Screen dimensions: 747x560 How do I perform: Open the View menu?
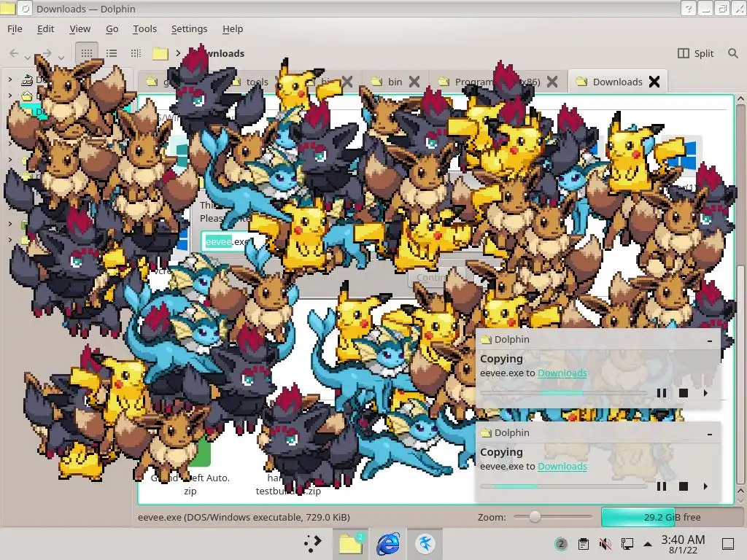80,28
